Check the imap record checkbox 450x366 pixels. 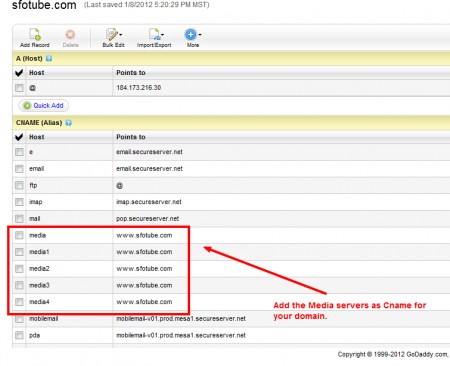pos(19,202)
